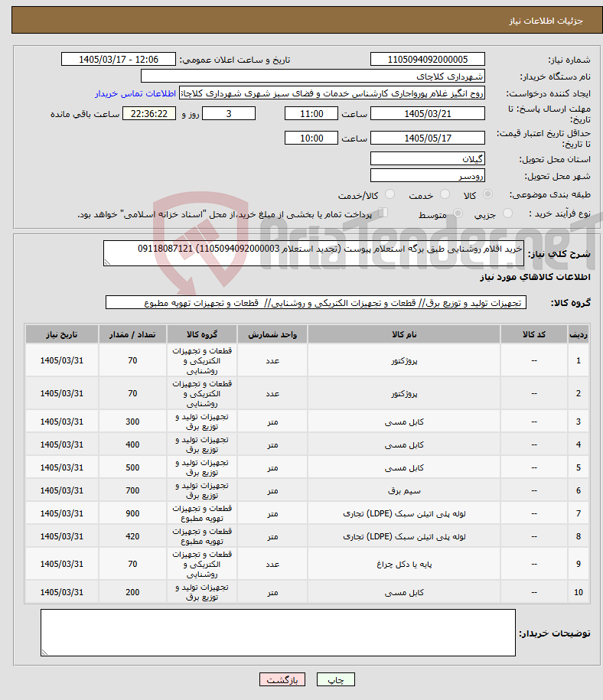Image resolution: width=603 pixels, height=700 pixels.
Task: Click the price validity date 1405/05/17
Action: click(x=428, y=138)
